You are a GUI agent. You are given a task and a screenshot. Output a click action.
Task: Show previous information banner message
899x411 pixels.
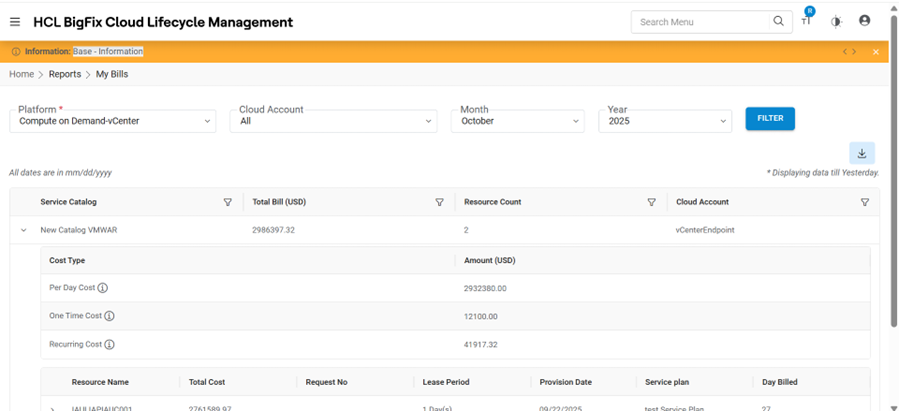point(845,52)
